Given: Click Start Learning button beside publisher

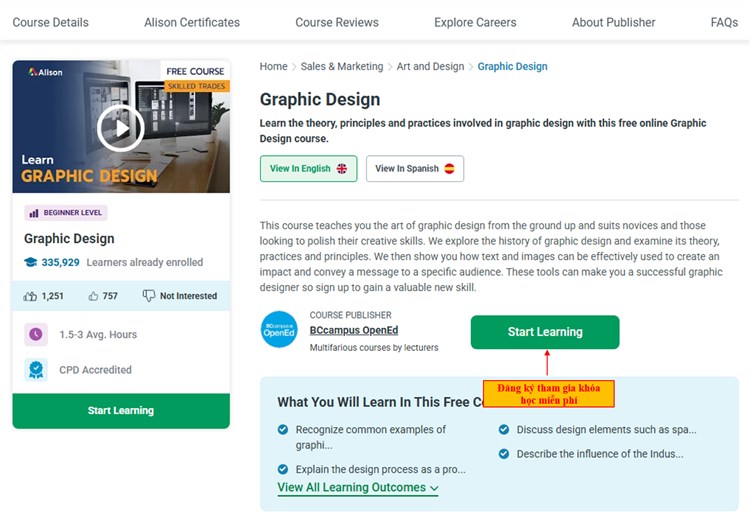Looking at the screenshot, I should 544,332.
